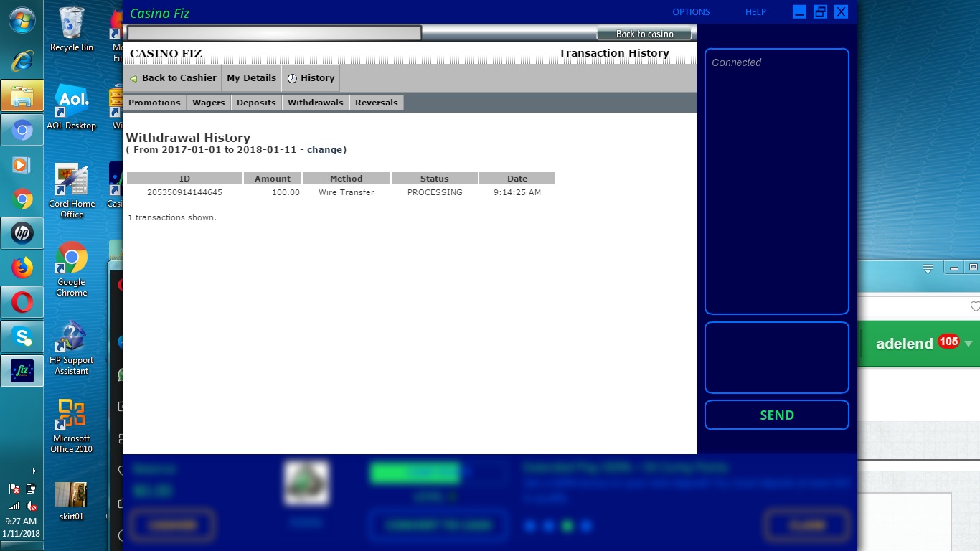Click the green back arrow icon
Image resolution: width=980 pixels, height=551 pixels.
click(133, 78)
